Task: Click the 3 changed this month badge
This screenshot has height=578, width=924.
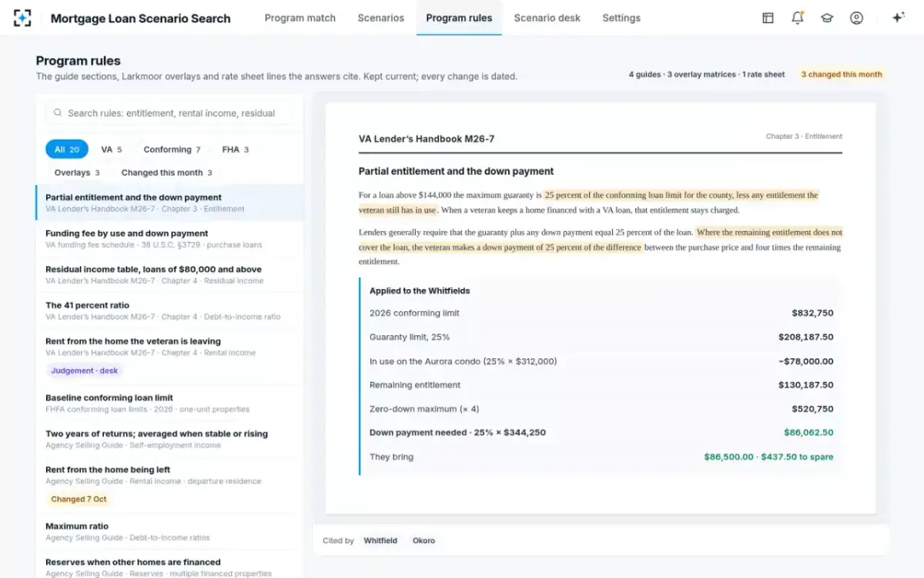Action: pyautogui.click(x=842, y=75)
